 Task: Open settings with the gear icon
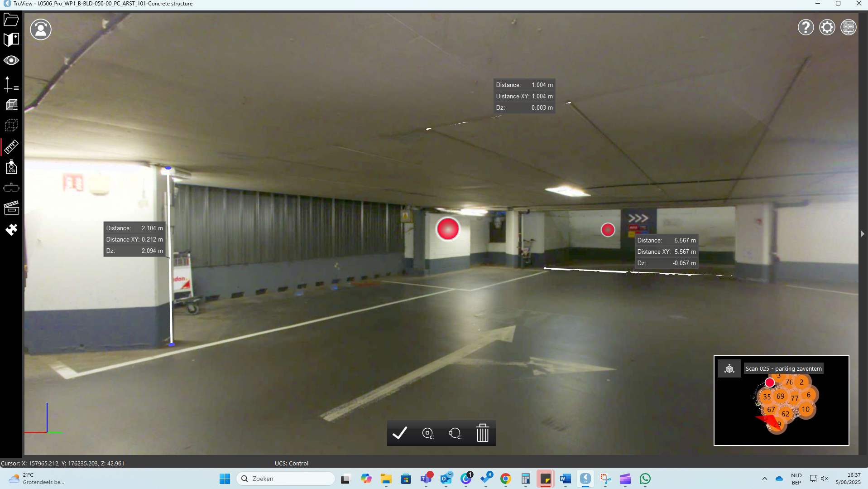pyautogui.click(x=827, y=28)
